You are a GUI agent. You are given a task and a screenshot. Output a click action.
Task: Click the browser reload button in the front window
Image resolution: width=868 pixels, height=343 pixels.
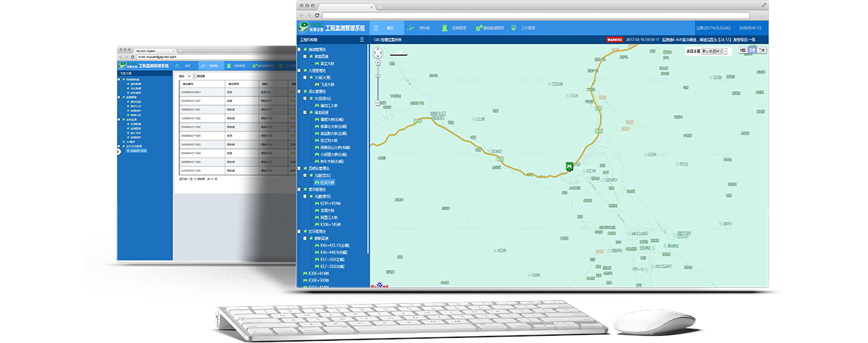point(317,14)
